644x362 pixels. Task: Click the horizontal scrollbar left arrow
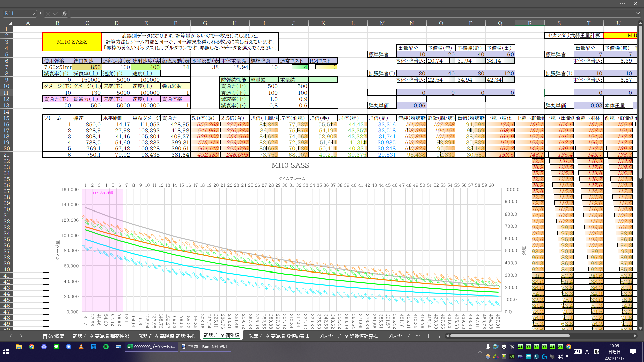click(447, 336)
